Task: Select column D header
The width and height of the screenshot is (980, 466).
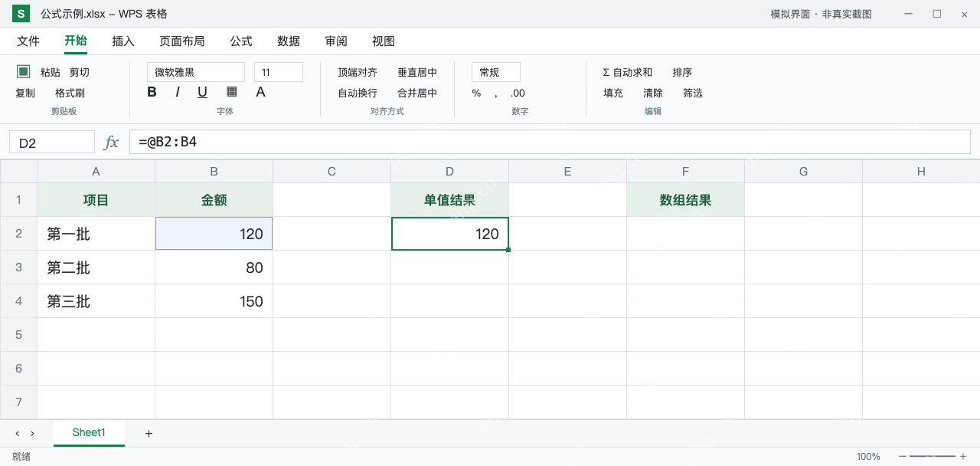Action: coord(449,171)
